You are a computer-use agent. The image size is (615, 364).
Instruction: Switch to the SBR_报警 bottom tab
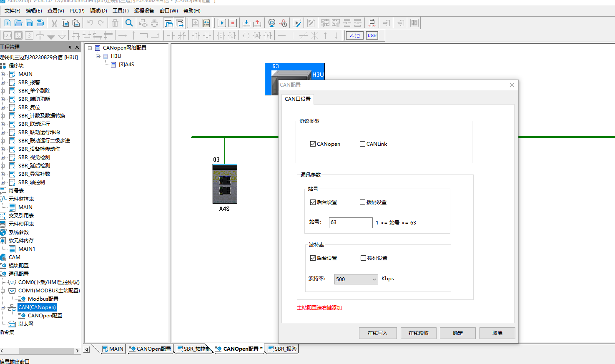[x=282, y=349]
